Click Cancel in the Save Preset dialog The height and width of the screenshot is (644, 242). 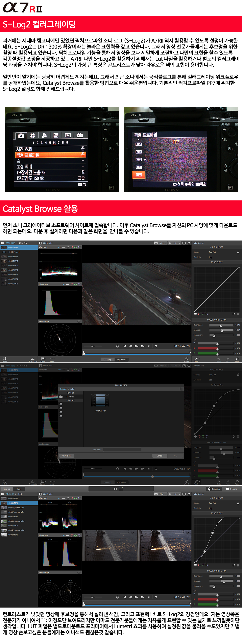160,455
